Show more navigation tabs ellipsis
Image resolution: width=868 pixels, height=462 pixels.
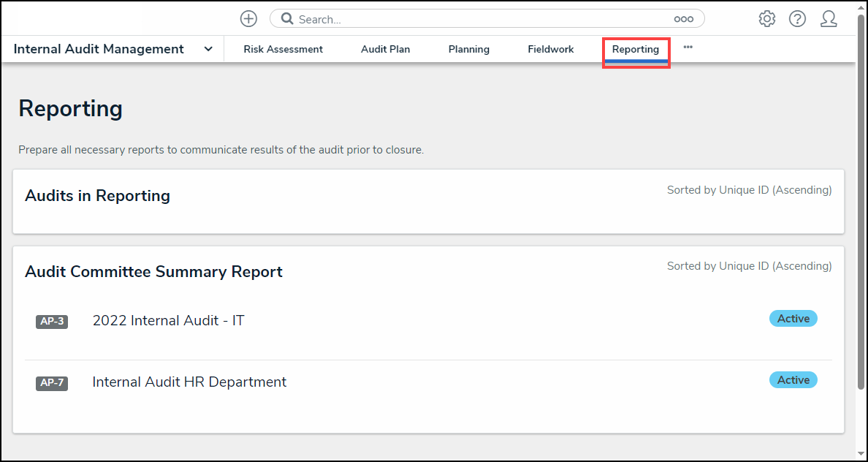click(x=688, y=48)
